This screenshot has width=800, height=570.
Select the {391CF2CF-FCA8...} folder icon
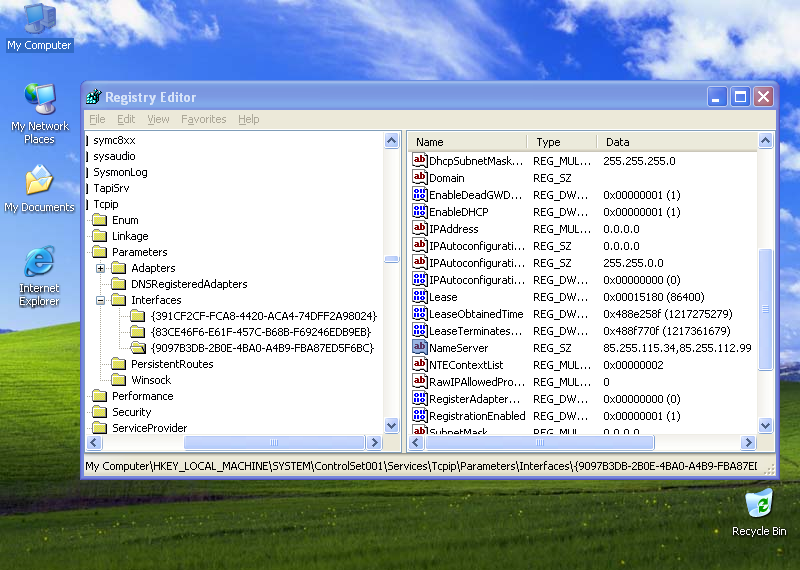137,316
